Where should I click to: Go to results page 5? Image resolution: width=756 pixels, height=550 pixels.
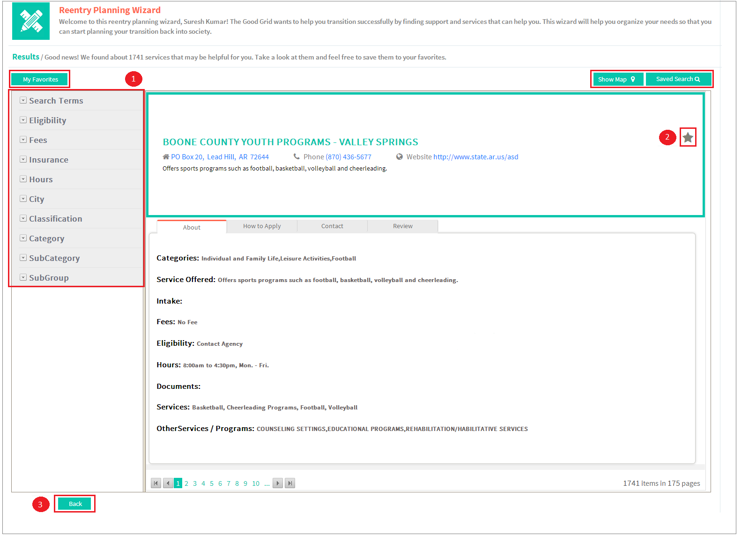pyautogui.click(x=212, y=483)
